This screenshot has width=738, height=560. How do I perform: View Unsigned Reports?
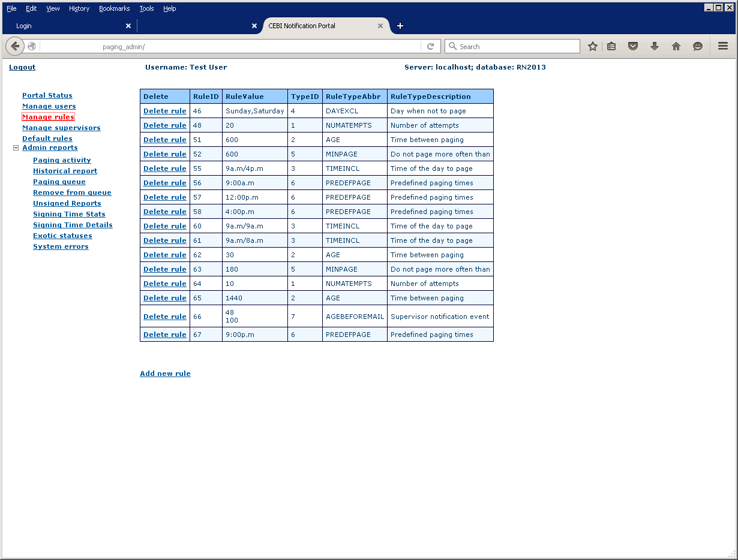pyautogui.click(x=67, y=203)
